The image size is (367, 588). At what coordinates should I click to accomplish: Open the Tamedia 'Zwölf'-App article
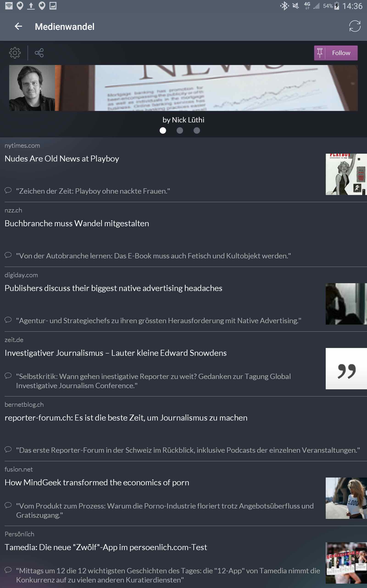click(106, 547)
